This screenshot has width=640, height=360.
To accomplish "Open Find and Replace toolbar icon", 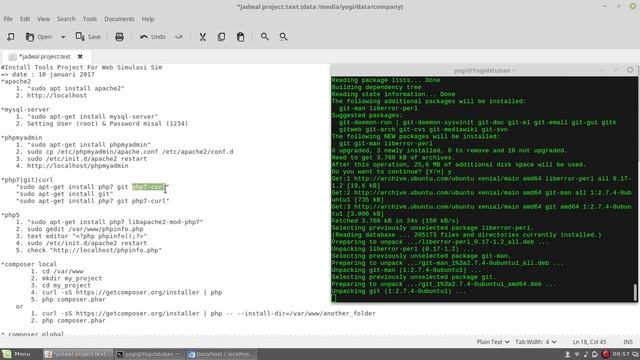I will [283, 37].
